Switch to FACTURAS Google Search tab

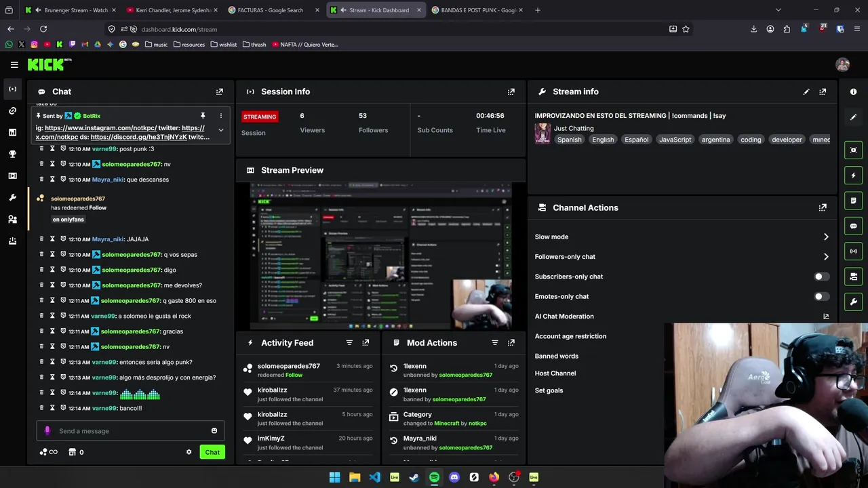[x=273, y=10]
